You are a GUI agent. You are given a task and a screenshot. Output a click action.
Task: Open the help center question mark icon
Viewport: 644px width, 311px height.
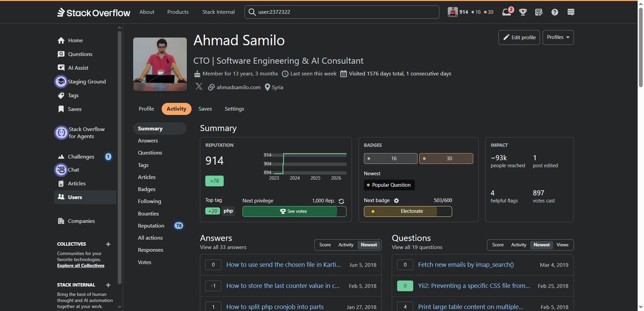555,12
